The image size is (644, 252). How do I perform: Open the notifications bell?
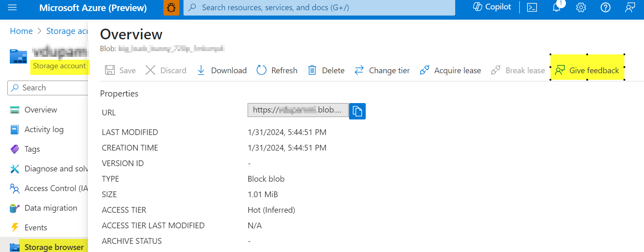pyautogui.click(x=557, y=7)
